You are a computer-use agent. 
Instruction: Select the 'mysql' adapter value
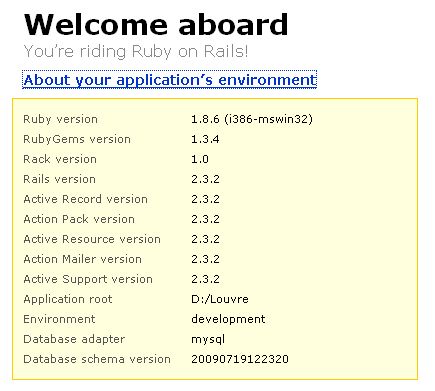(208, 340)
